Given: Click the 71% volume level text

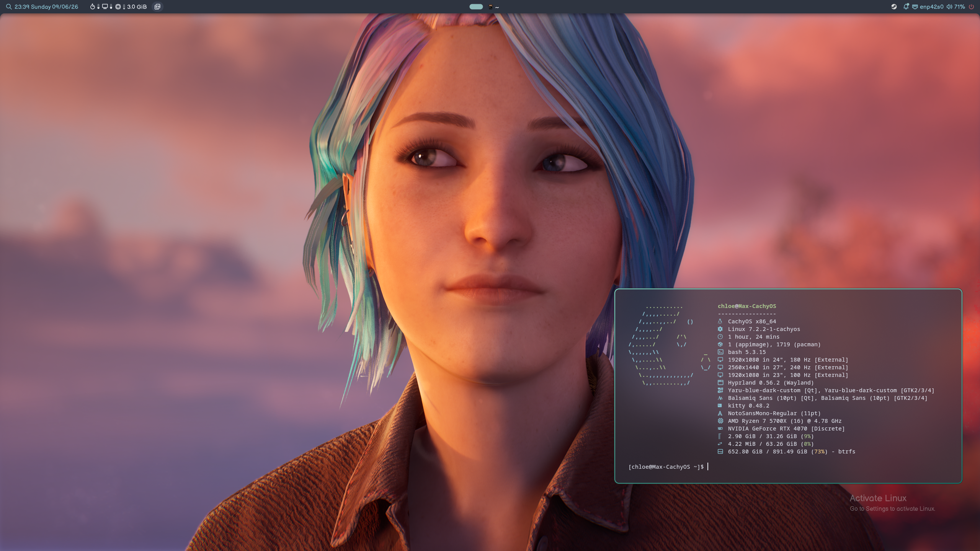Looking at the screenshot, I should pos(959,7).
